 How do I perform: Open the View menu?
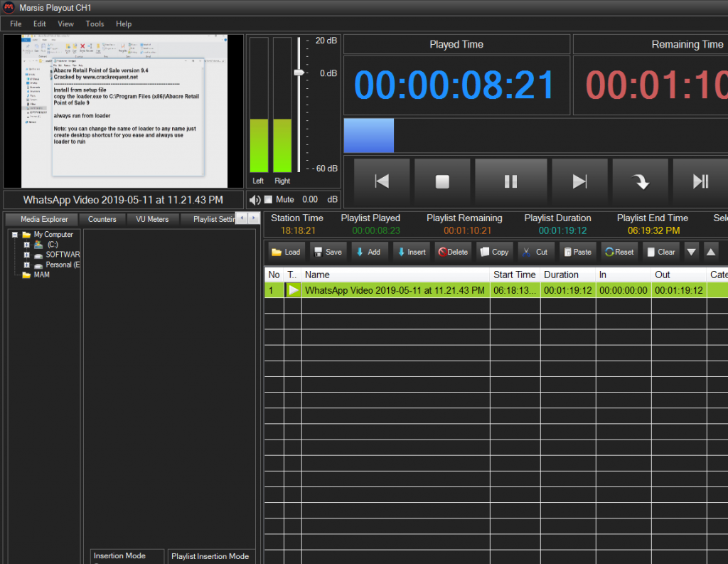[65, 23]
